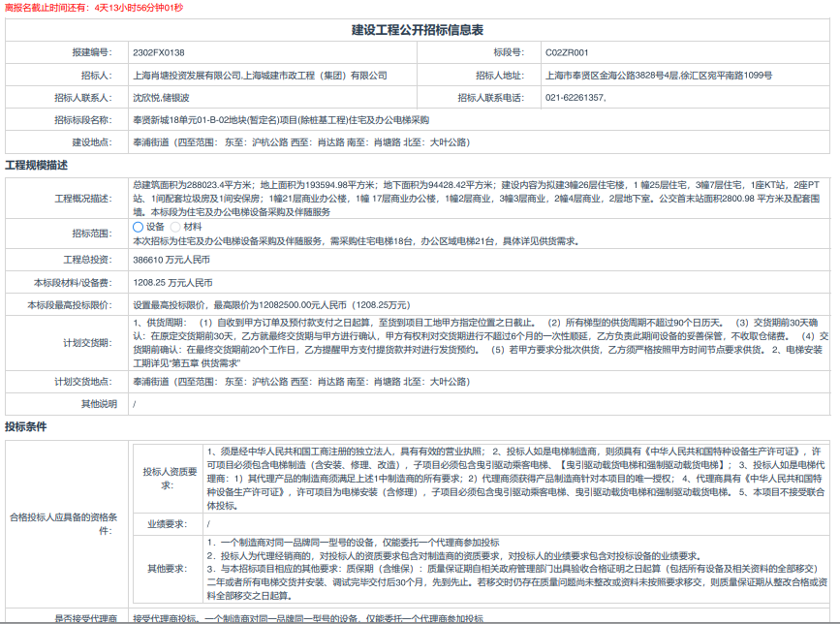Screen dimensions: 840x624
Task: Click the contact phone number 021-62261357
Action: (x=576, y=98)
